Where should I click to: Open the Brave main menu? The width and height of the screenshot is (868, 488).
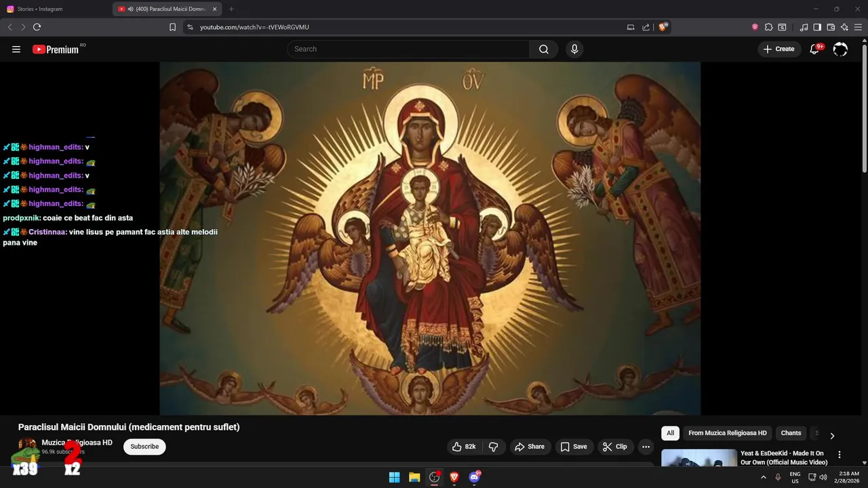tap(858, 27)
